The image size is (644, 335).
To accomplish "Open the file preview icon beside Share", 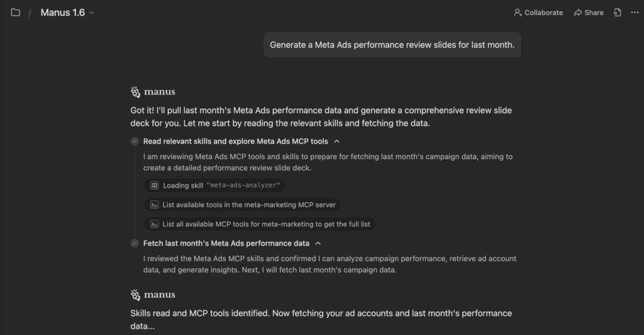I will (618, 13).
